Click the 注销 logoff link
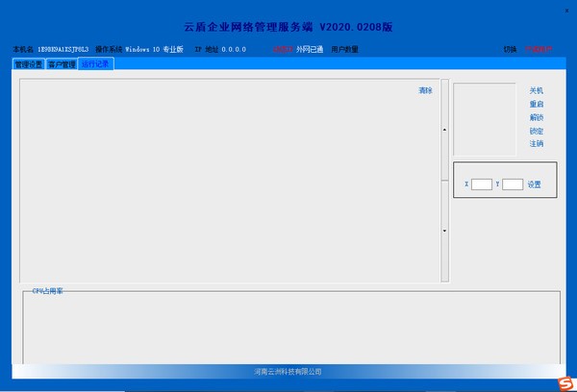Viewport: 577px width, 392px height. coord(536,144)
